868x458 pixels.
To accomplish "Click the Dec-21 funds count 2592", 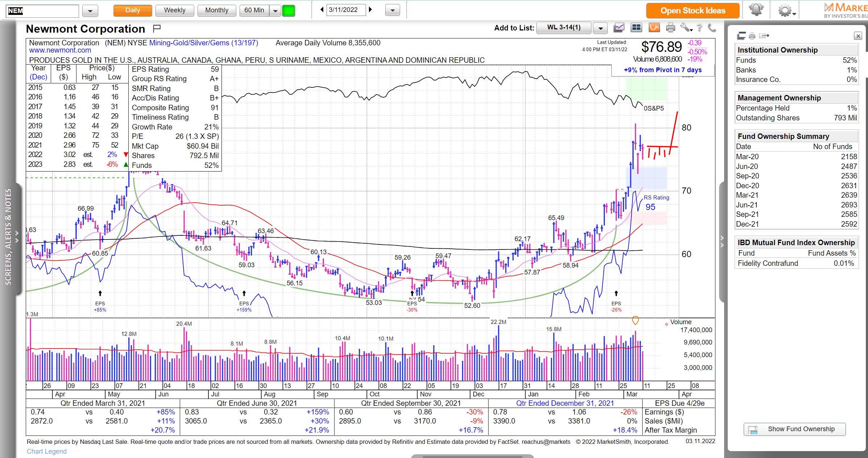I will [849, 224].
